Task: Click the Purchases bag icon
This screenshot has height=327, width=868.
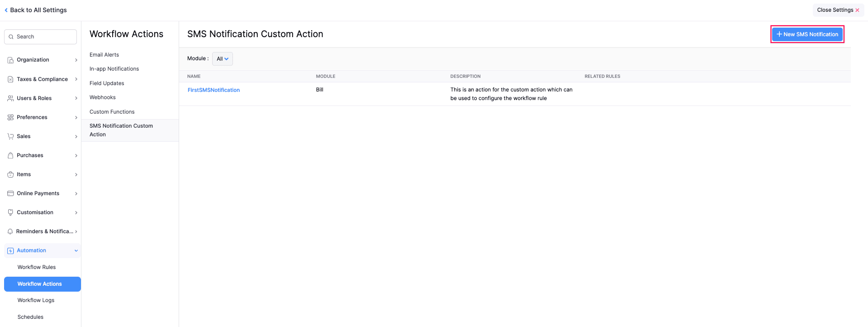Action: tap(10, 155)
